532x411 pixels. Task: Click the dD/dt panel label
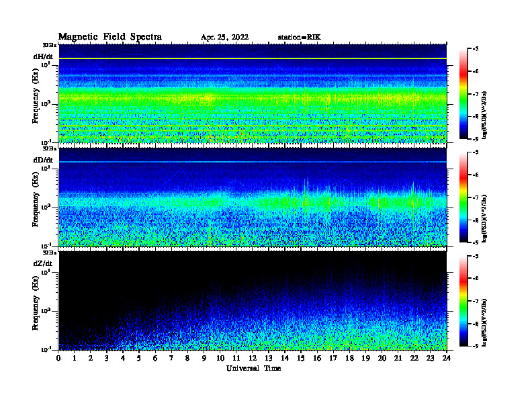point(43,160)
